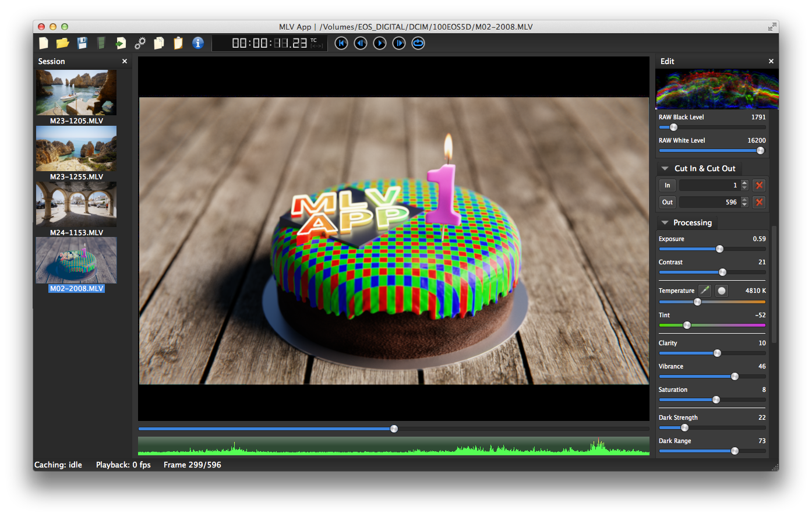Select the M23-1255.MLV clip thumbnail

click(x=76, y=148)
